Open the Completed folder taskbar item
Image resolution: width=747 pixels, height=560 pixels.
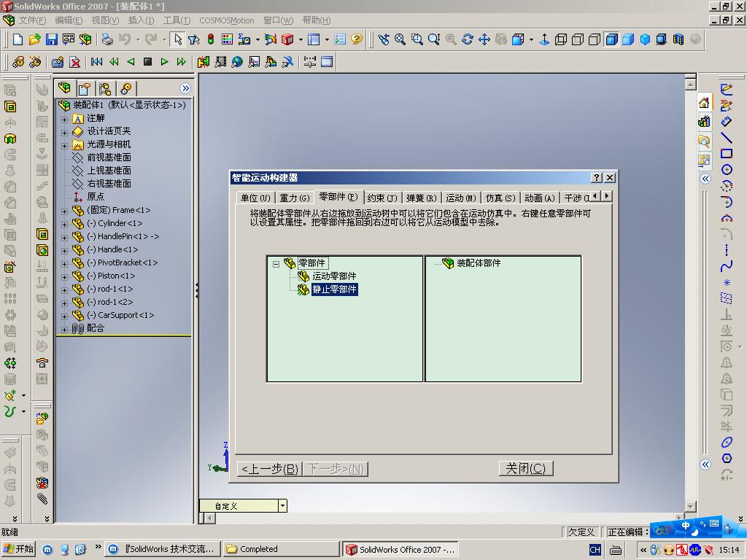281,549
